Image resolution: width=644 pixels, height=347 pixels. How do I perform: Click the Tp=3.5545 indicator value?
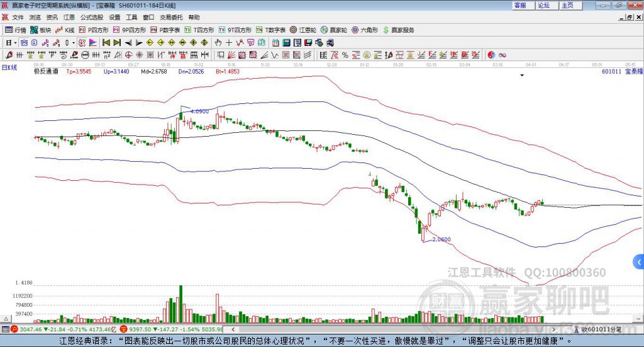pos(79,72)
